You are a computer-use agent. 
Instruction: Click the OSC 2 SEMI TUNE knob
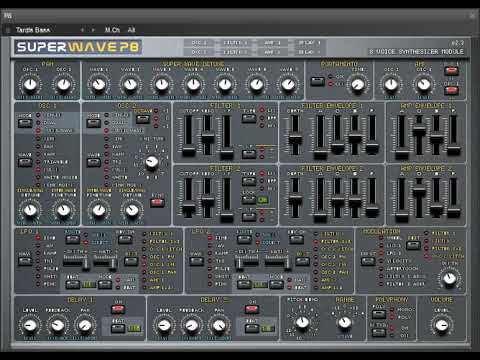(x=152, y=162)
